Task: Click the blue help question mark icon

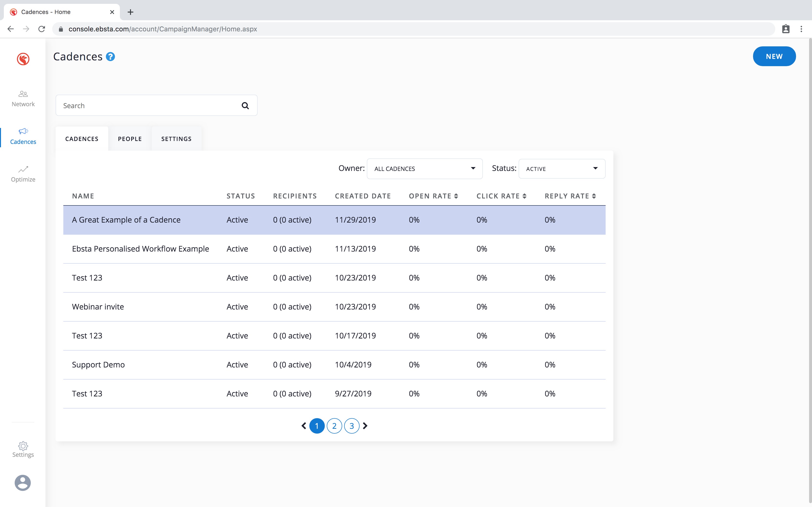Action: click(110, 57)
